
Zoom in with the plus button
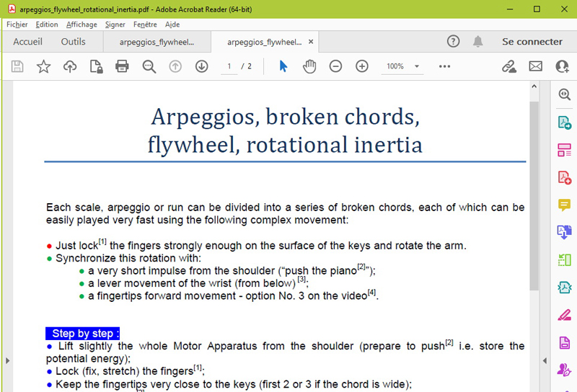(x=362, y=66)
